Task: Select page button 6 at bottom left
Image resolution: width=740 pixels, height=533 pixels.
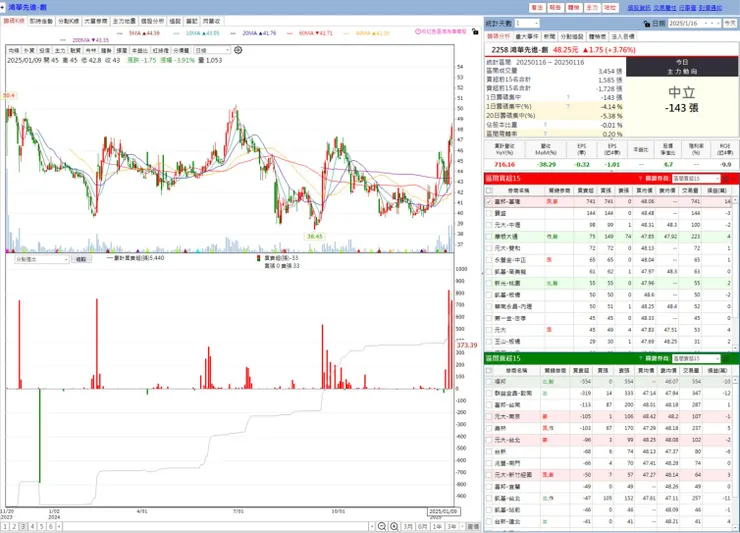Action: pyautogui.click(x=50, y=526)
